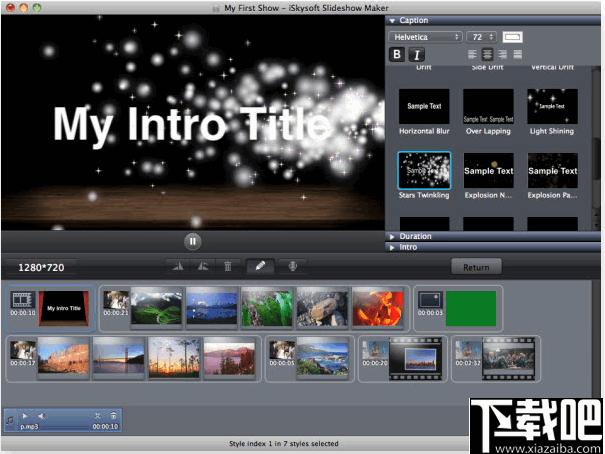
Task: Toggle the pencil edit mode button
Action: tap(260, 266)
